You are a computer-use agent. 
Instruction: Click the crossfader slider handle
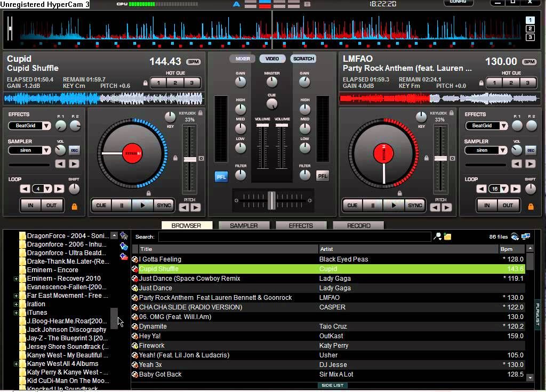click(x=272, y=200)
